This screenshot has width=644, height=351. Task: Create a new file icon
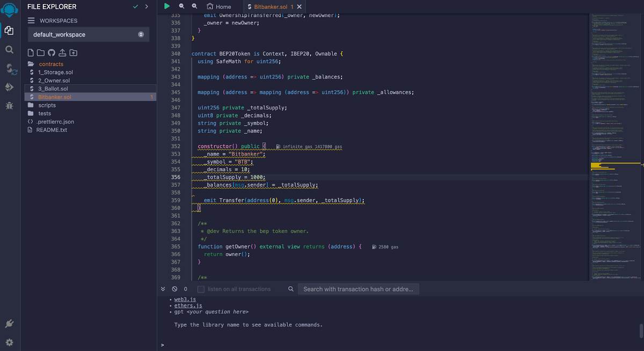[x=31, y=53]
